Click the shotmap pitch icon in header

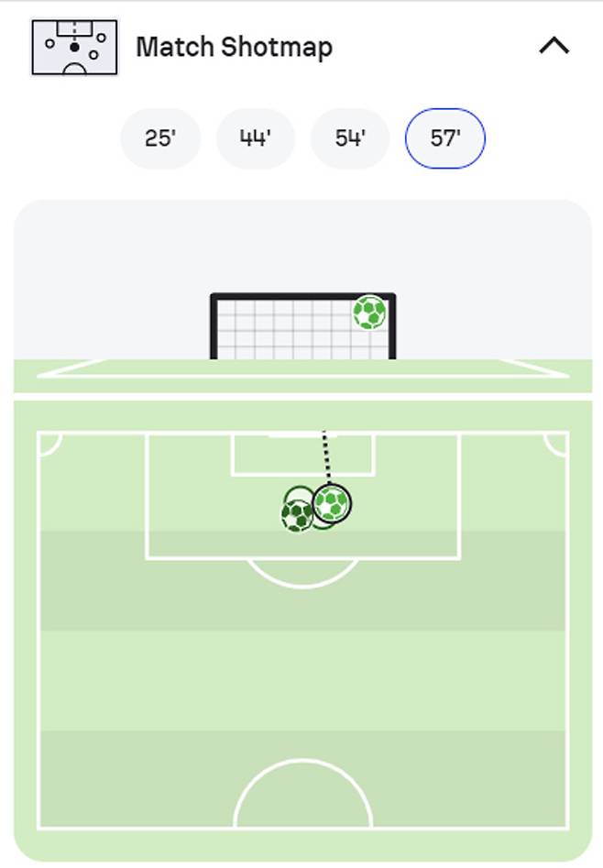tap(75, 47)
